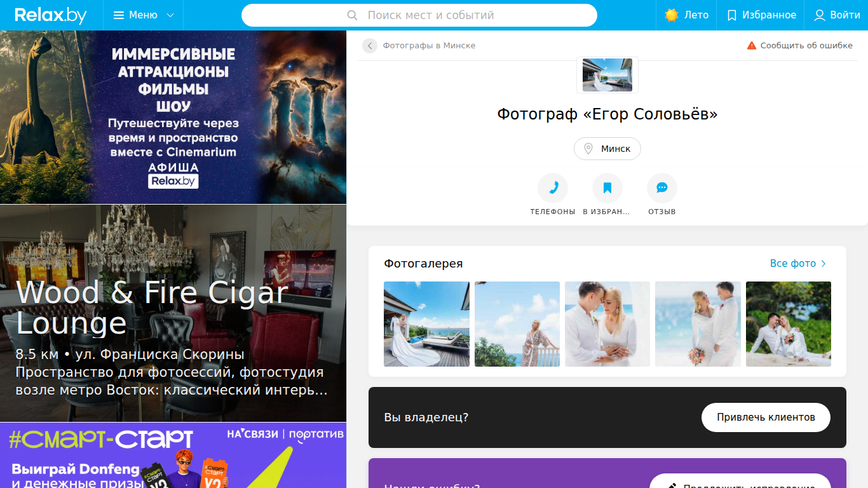Click the phone icon labeled ТЕЛЕФОНЫ
Viewport: 868px width, 488px height.
tap(553, 188)
